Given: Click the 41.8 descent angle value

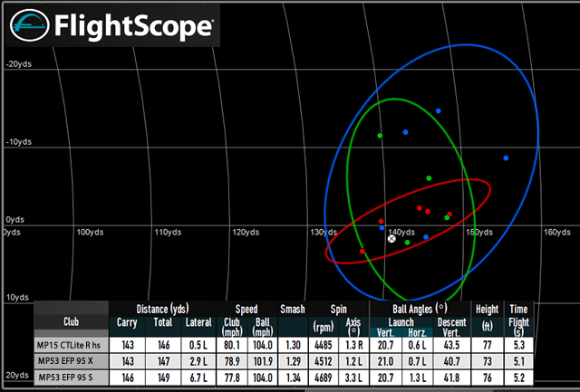Looking at the screenshot, I should (451, 378).
